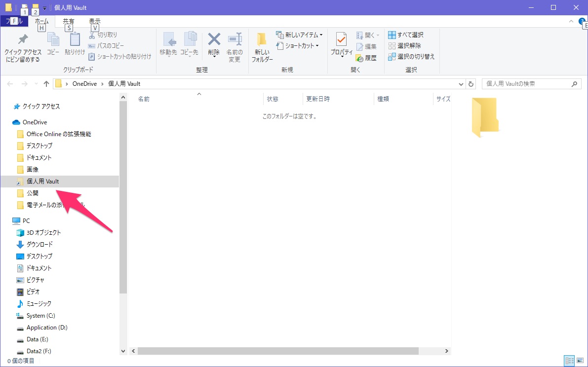Click the file list scroll-right arrow

(447, 351)
